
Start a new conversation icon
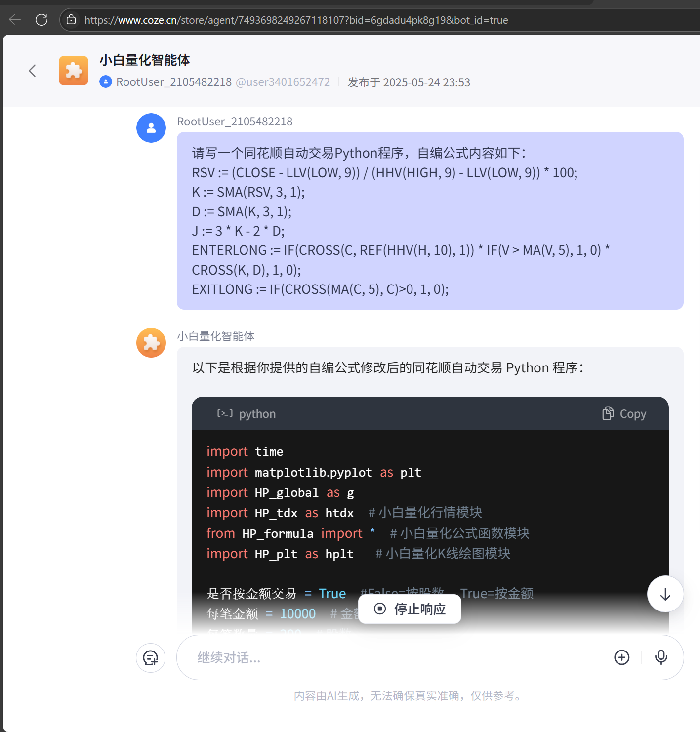point(151,658)
